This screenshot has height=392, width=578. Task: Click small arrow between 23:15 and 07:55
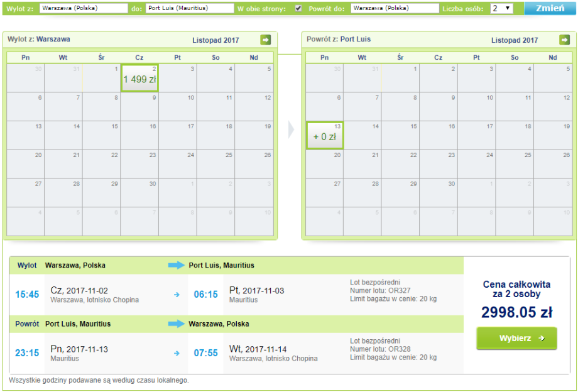[177, 353]
